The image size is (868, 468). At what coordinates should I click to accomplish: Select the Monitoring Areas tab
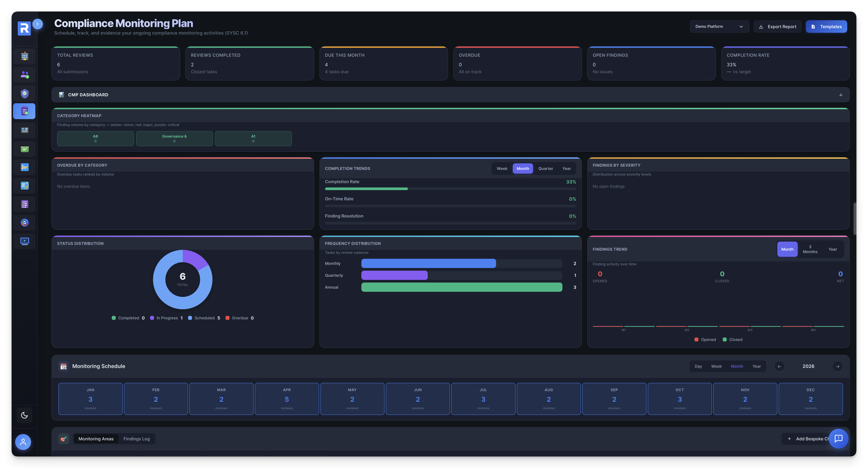(96, 439)
